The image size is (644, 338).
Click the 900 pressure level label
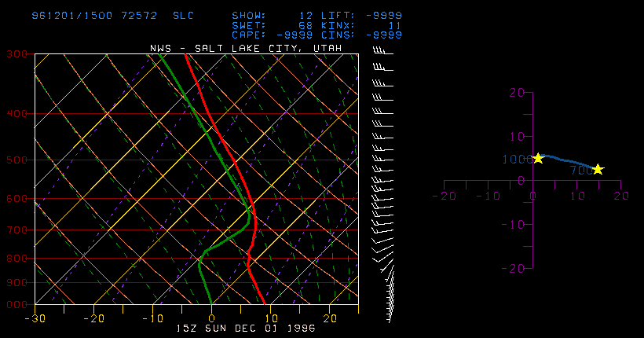[17, 282]
